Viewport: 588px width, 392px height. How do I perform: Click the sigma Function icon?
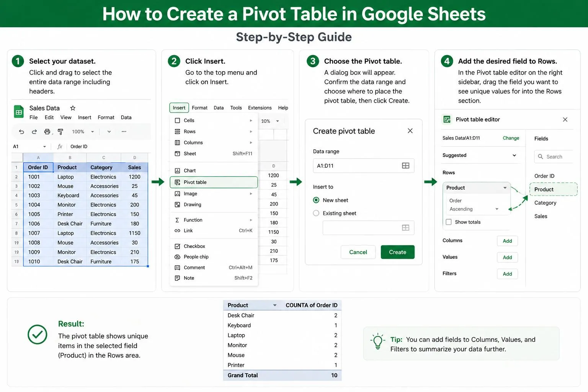click(177, 220)
